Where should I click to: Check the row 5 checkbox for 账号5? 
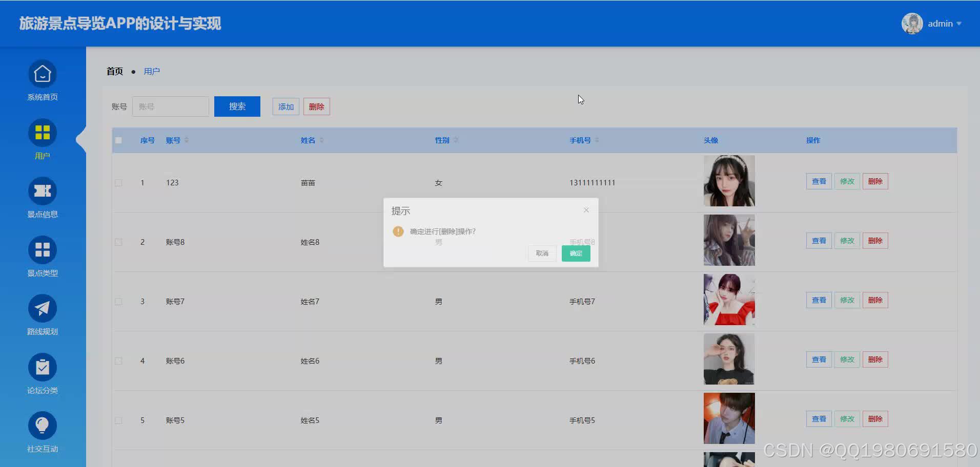[x=118, y=420]
